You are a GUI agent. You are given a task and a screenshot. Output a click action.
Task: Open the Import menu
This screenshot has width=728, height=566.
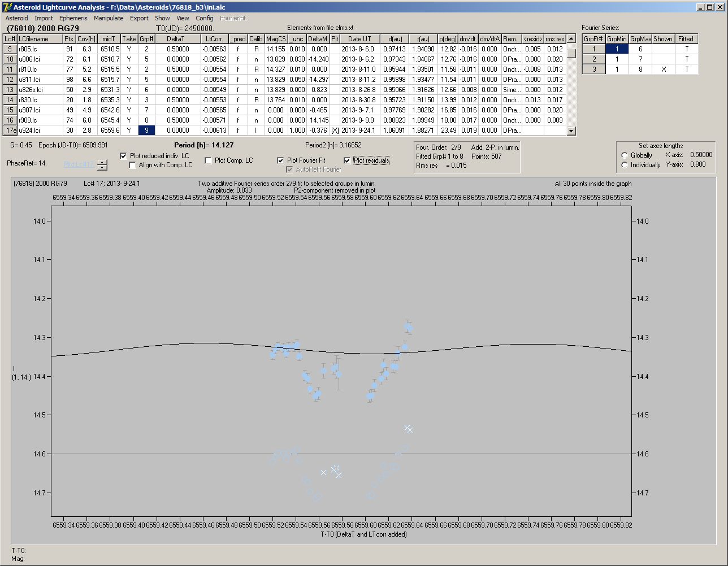click(44, 18)
